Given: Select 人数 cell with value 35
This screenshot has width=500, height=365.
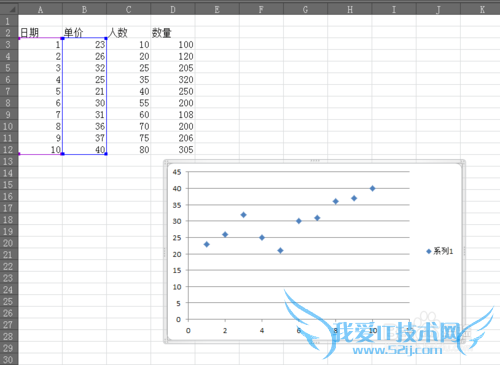Looking at the screenshot, I should (129, 79).
